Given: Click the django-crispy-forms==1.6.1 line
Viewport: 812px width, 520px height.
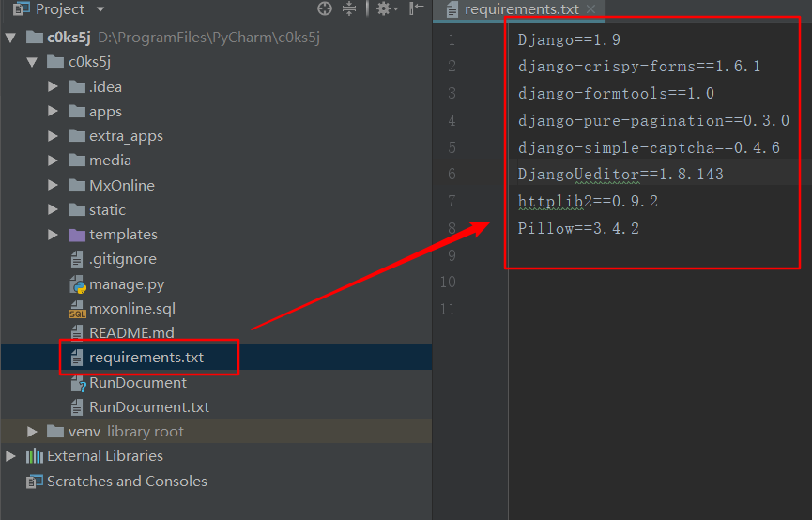Looking at the screenshot, I should tap(639, 67).
